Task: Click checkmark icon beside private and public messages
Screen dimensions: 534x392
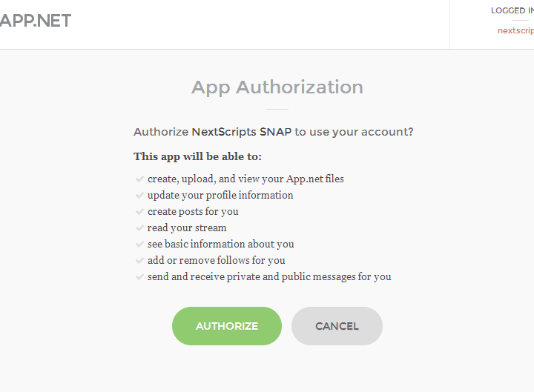Action: coord(139,277)
